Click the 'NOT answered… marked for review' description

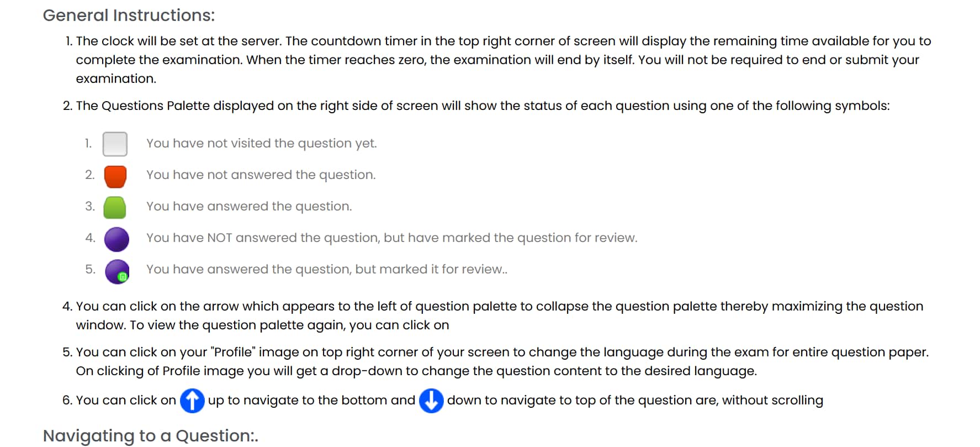point(391,238)
